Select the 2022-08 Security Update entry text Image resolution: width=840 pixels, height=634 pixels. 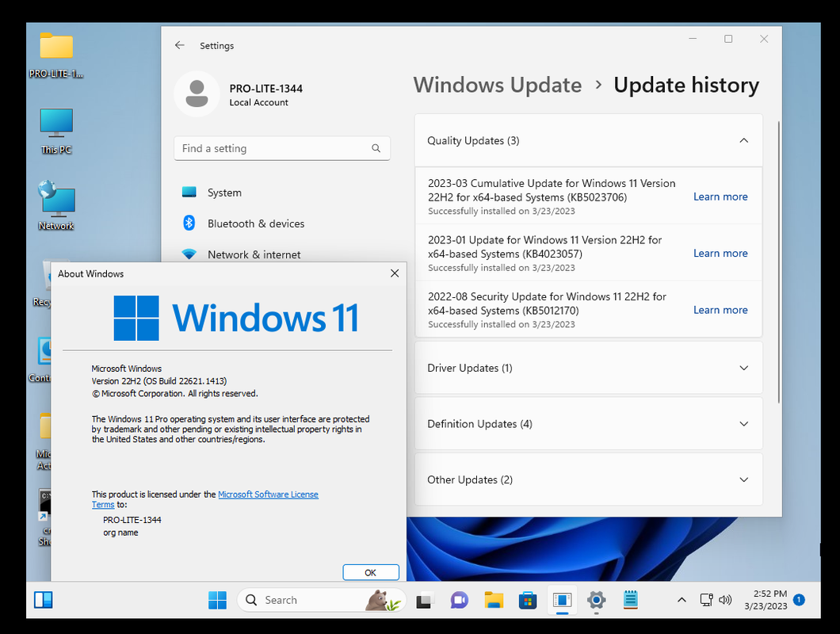click(547, 304)
